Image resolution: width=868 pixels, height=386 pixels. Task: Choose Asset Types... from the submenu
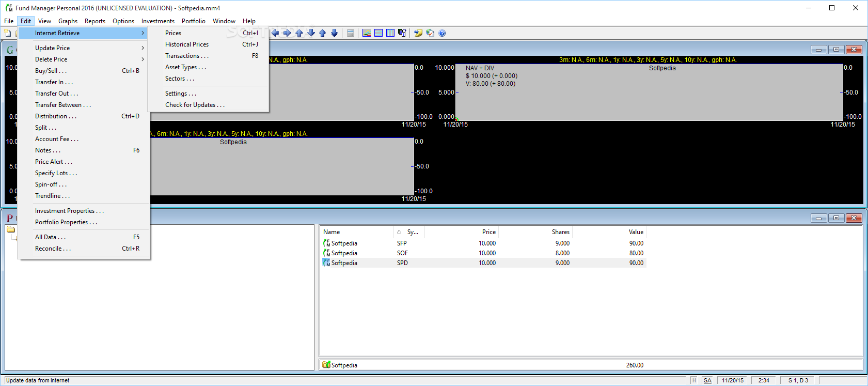tap(209, 67)
